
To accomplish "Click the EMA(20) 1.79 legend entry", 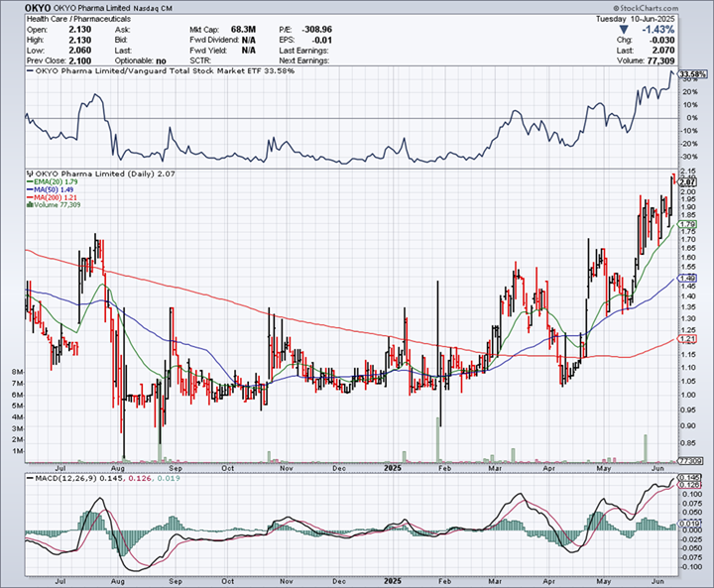I will click(53, 181).
